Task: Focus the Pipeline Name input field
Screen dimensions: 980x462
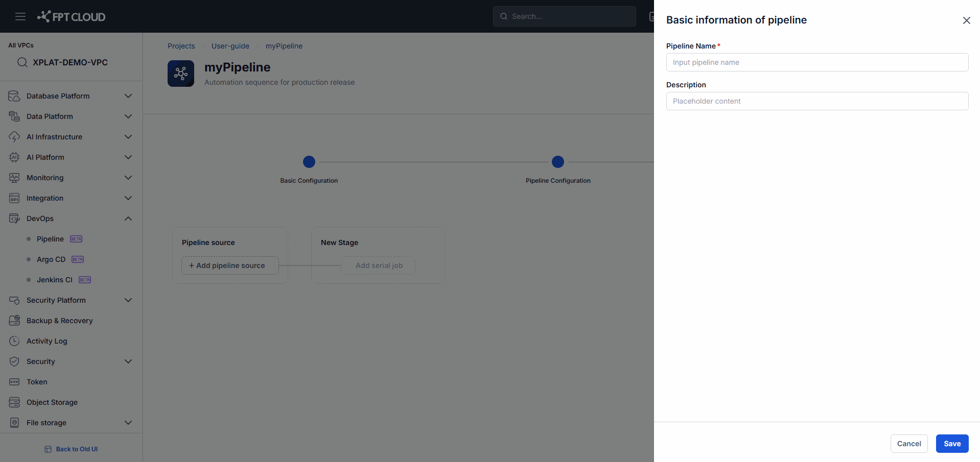Action: pyautogui.click(x=817, y=62)
